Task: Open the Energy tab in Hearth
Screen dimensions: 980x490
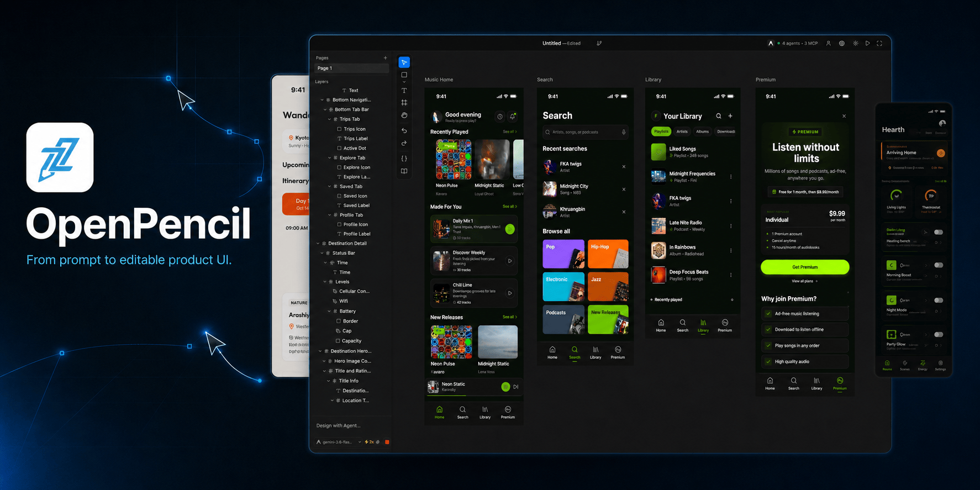Action: pyautogui.click(x=923, y=365)
